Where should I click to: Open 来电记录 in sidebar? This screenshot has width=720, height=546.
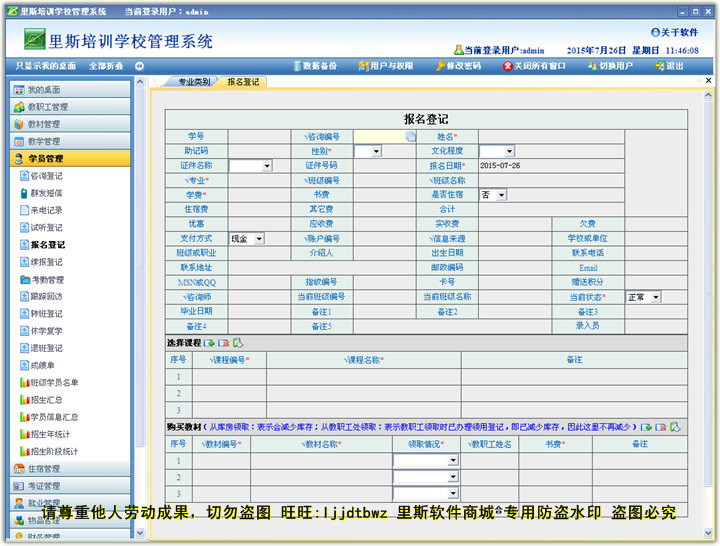41,210
